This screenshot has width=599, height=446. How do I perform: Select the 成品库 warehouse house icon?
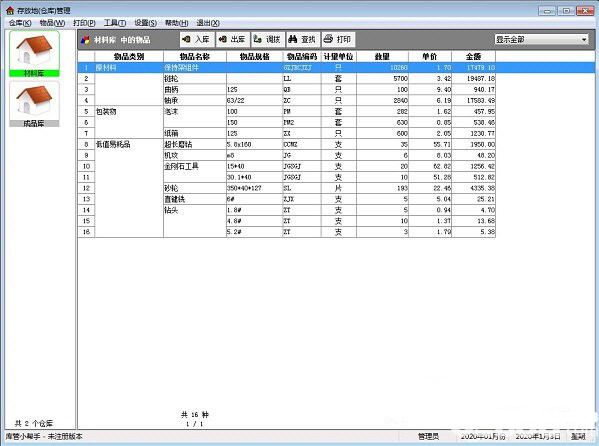(x=34, y=104)
